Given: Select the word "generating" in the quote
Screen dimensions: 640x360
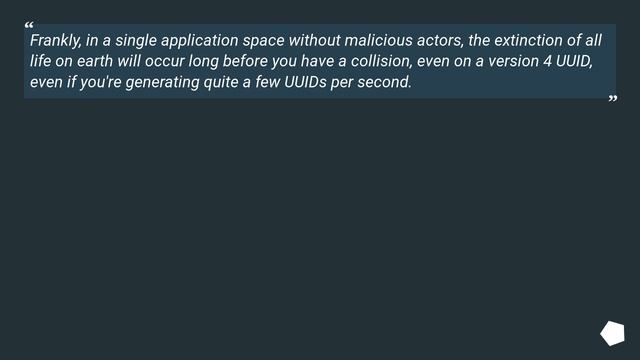Looking at the screenshot, I should tap(162, 82).
